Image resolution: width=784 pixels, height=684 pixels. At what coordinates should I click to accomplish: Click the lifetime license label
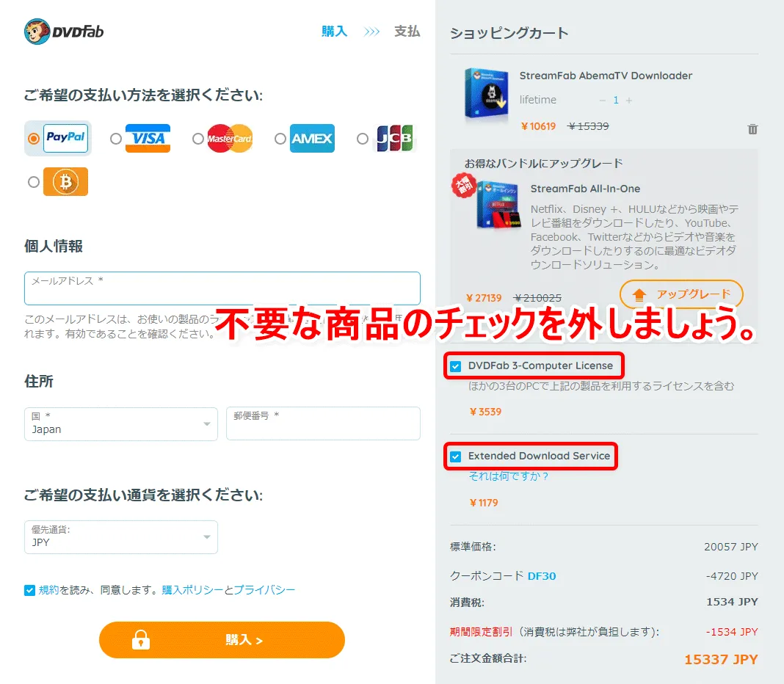click(537, 100)
